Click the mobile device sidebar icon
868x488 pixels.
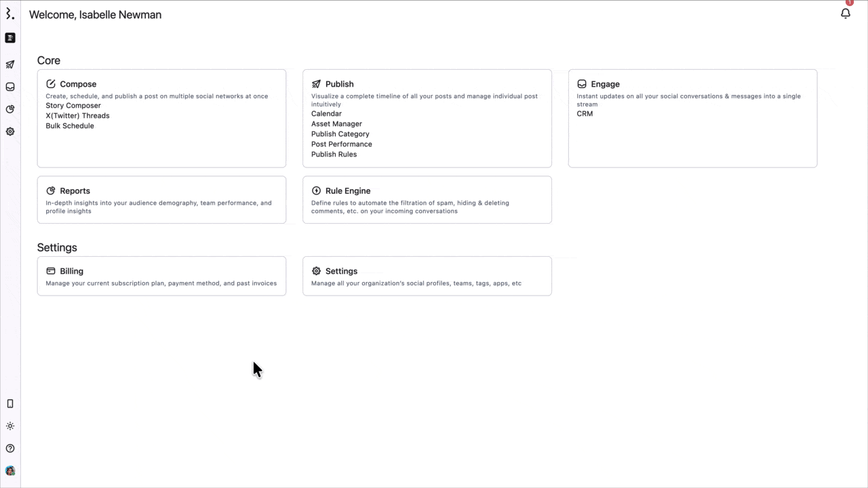10,404
